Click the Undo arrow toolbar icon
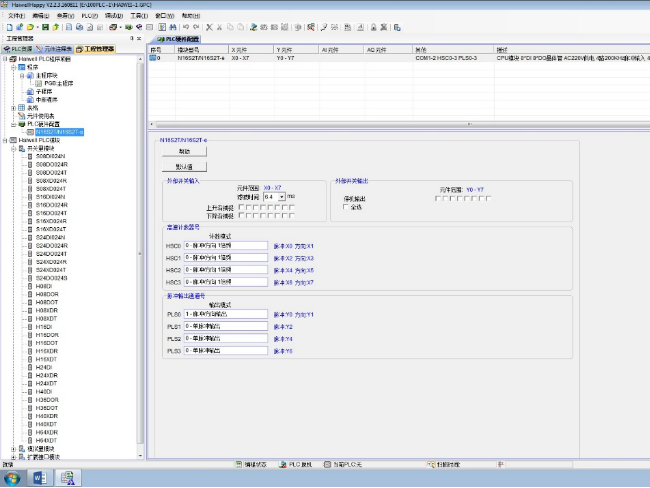650x488 pixels. (x=185, y=27)
